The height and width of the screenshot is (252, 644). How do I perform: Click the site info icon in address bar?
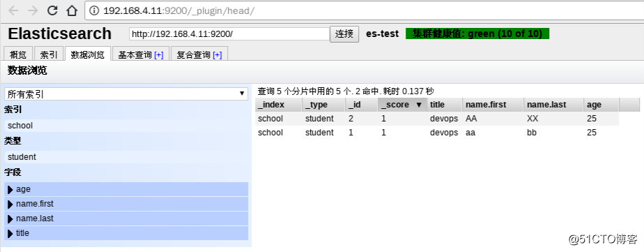pyautogui.click(x=94, y=10)
